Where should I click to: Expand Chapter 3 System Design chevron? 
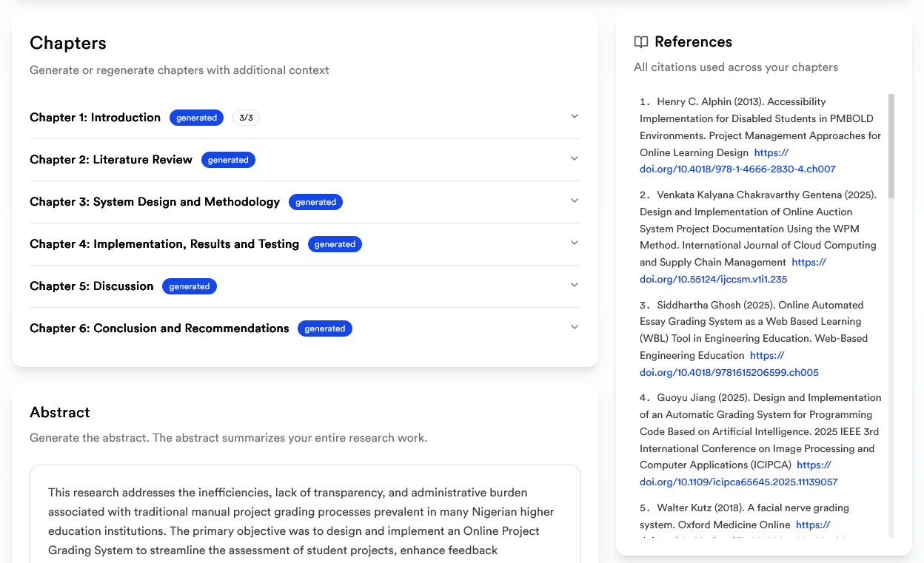pyautogui.click(x=575, y=201)
